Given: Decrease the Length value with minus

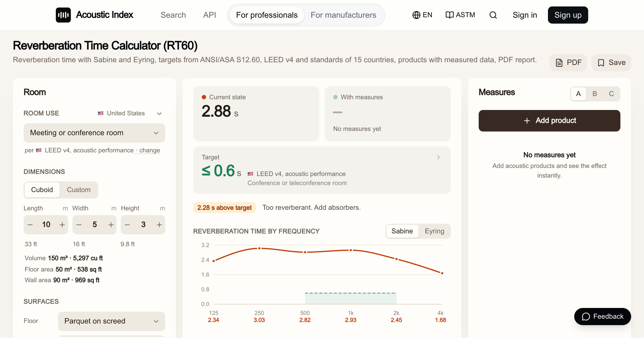Looking at the screenshot, I should pos(30,225).
